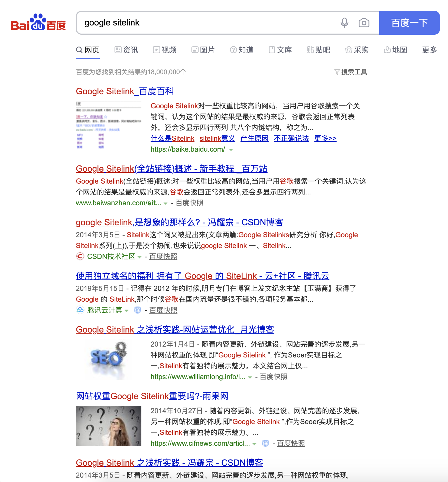Click 更多>> sublink
This screenshot has width=448, height=482.
[x=325, y=138]
